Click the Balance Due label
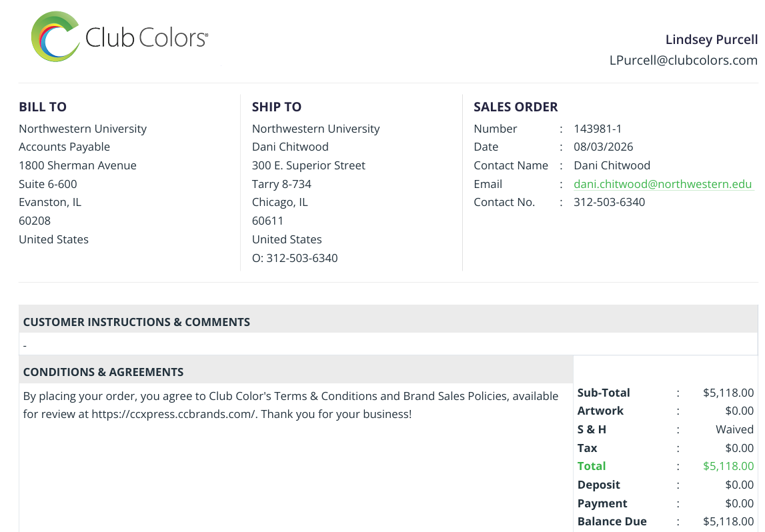765x532 pixels. click(612, 521)
